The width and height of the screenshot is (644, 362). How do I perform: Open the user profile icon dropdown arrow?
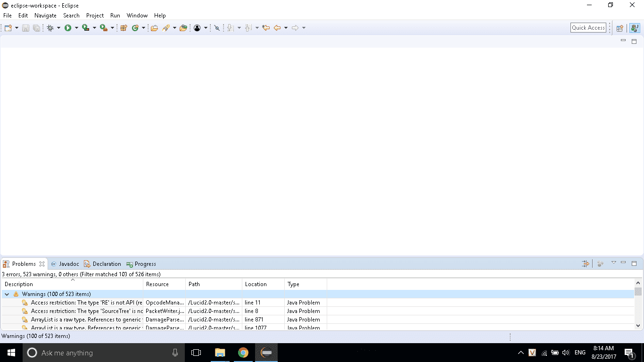click(x=206, y=28)
